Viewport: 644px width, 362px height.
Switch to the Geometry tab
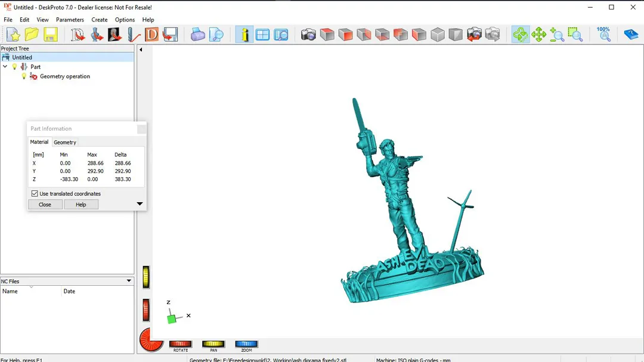pos(65,142)
